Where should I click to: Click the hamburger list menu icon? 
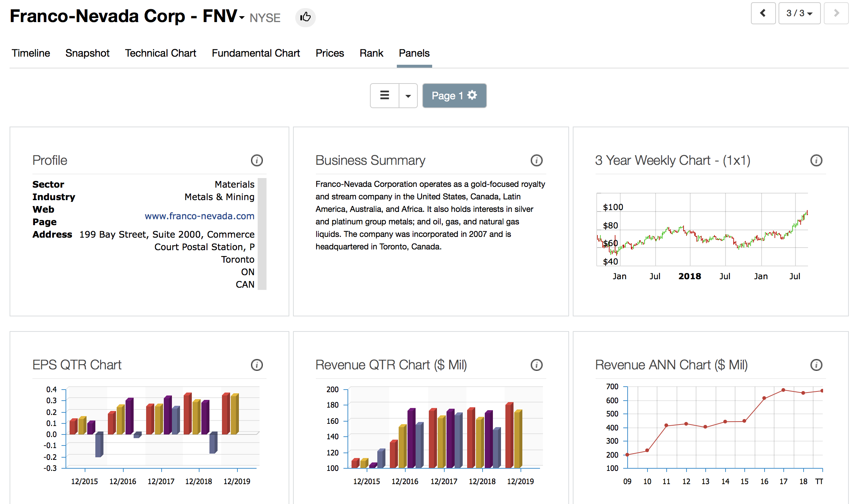[x=385, y=96]
